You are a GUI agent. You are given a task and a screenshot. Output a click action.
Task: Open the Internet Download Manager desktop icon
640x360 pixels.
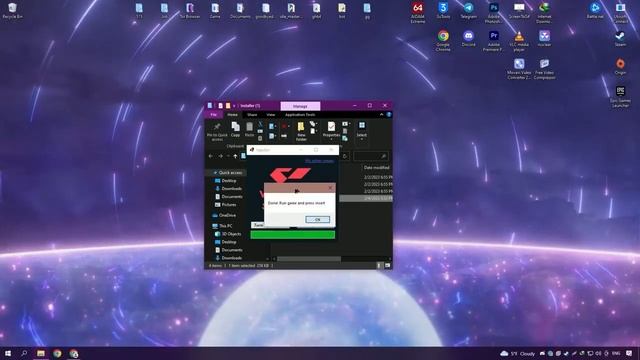click(544, 13)
